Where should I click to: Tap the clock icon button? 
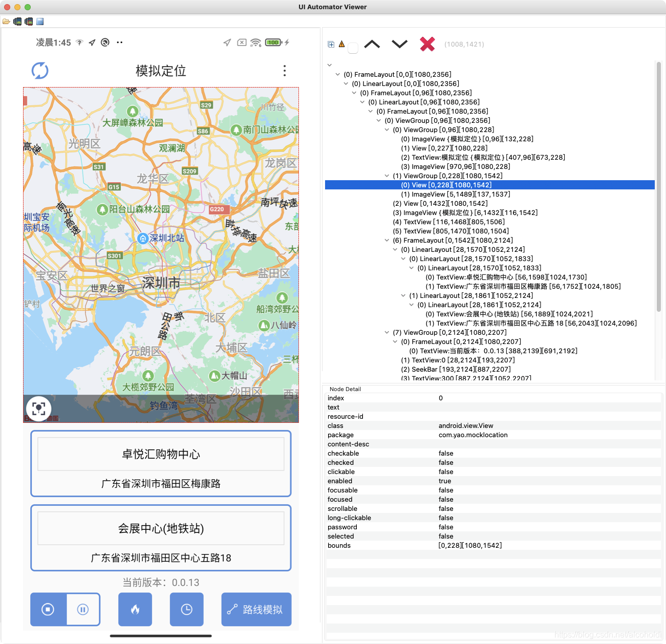click(x=187, y=609)
